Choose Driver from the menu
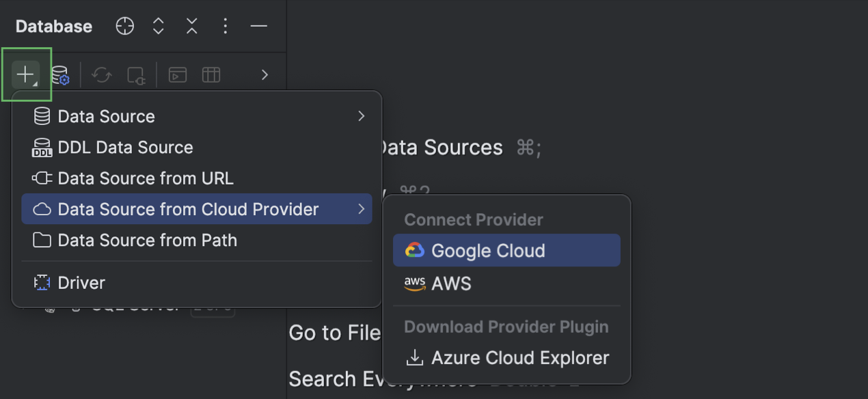Image resolution: width=868 pixels, height=399 pixels. [x=81, y=283]
